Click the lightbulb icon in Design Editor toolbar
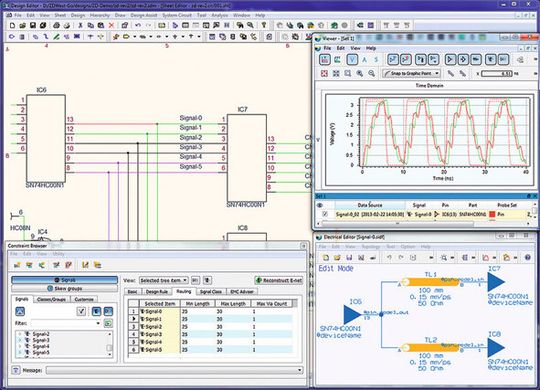The height and width of the screenshot is (390, 540). coord(264,25)
